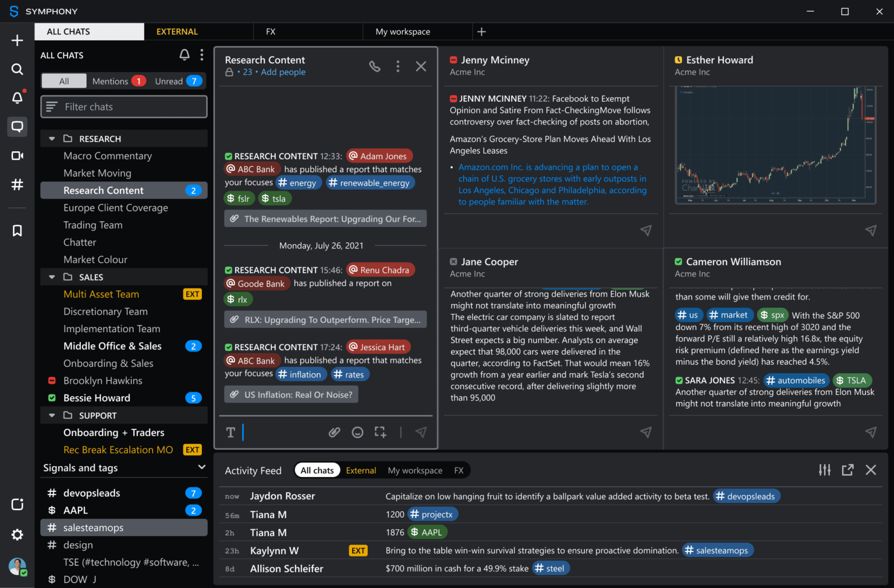The image size is (894, 588).
Task: Switch to the ALL CHATS tab
Action: pos(90,31)
